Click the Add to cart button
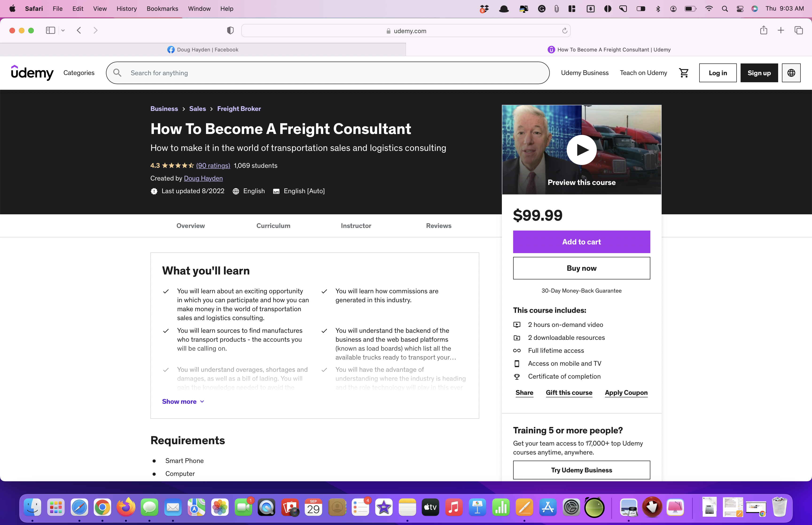The image size is (812, 525). click(581, 242)
